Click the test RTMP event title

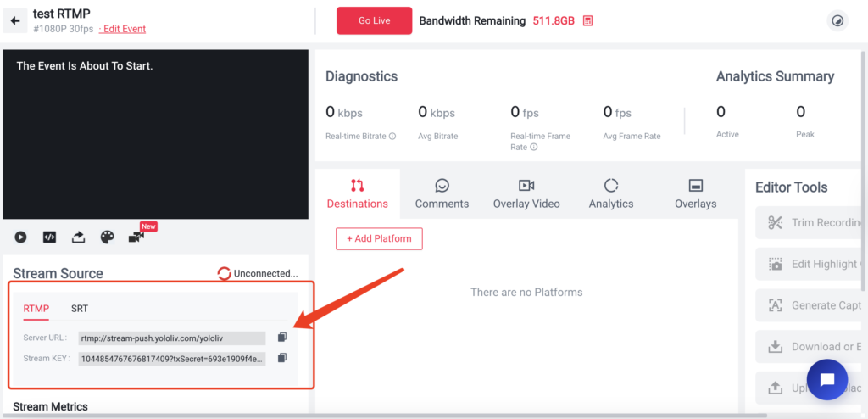[61, 14]
